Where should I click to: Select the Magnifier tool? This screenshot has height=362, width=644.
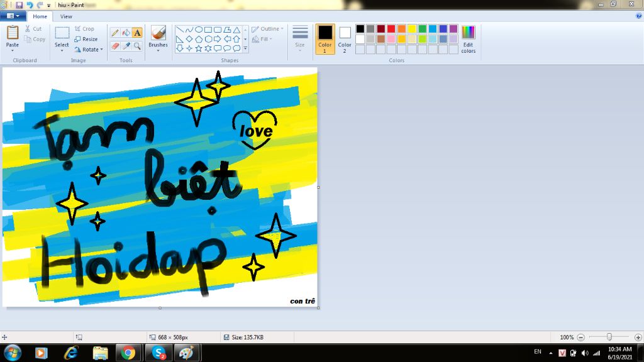(x=137, y=46)
